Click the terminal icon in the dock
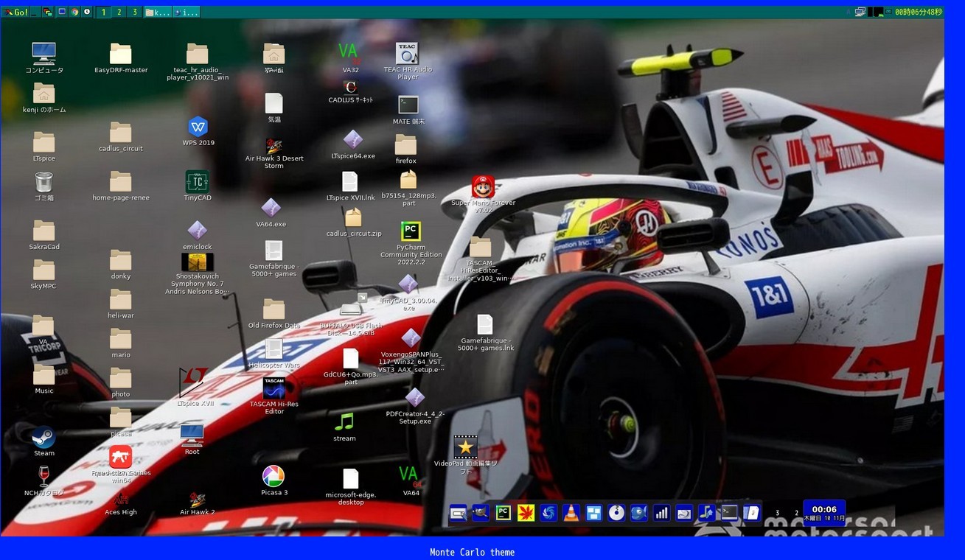The image size is (965, 560). [729, 513]
